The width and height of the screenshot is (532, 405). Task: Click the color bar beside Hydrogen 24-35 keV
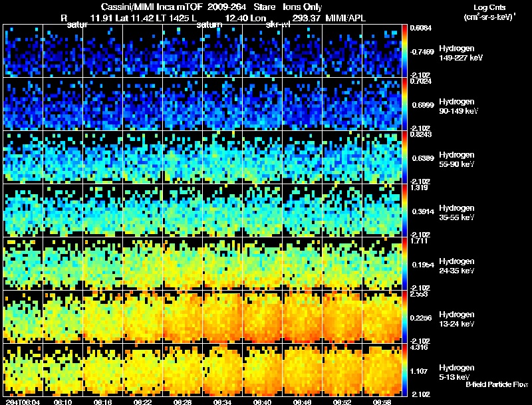coord(404,264)
